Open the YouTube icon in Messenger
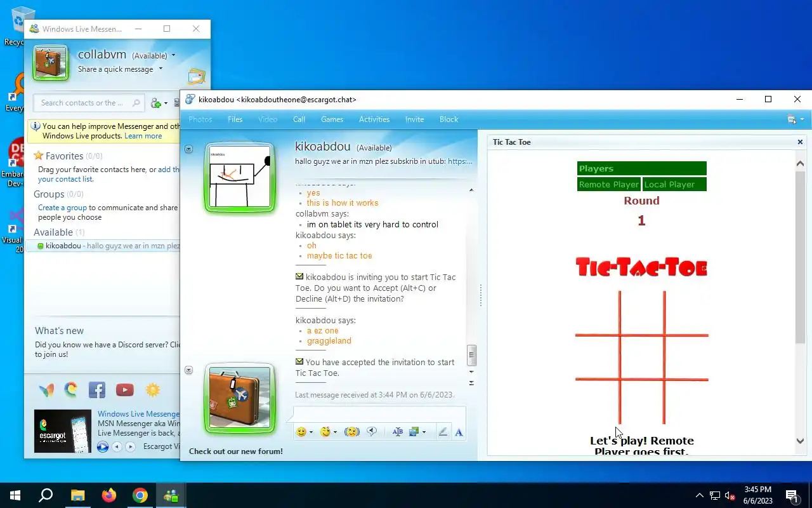 tap(125, 390)
